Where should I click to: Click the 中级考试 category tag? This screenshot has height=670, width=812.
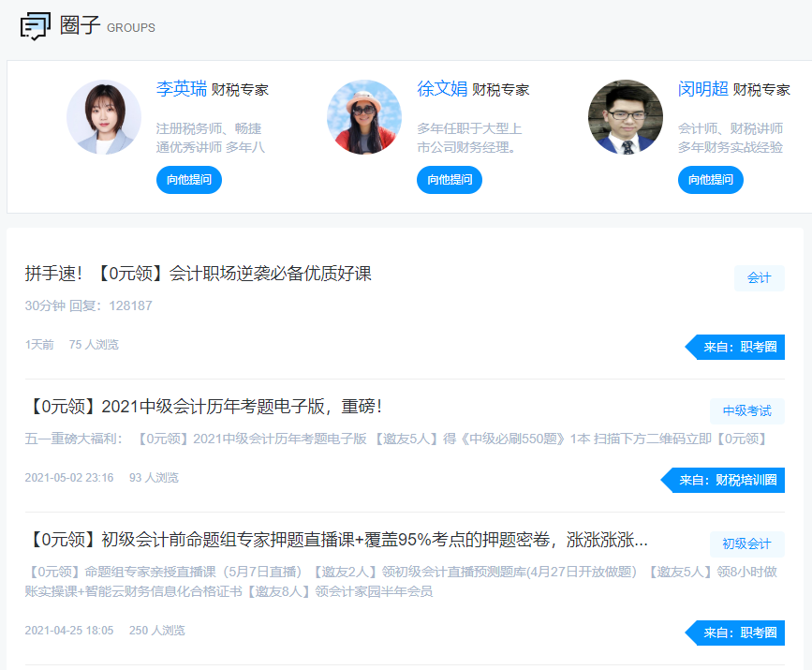click(746, 411)
